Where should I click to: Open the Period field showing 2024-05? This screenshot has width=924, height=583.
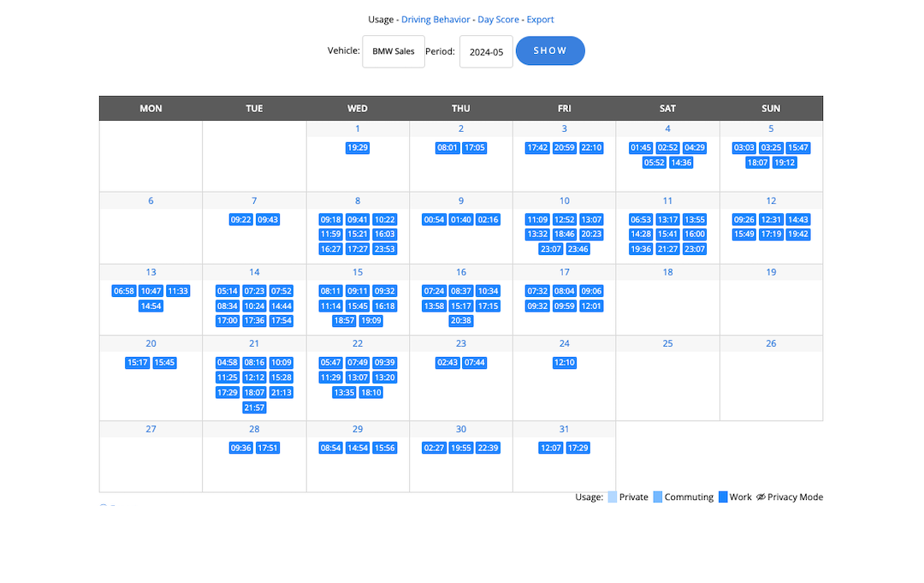pyautogui.click(x=486, y=51)
